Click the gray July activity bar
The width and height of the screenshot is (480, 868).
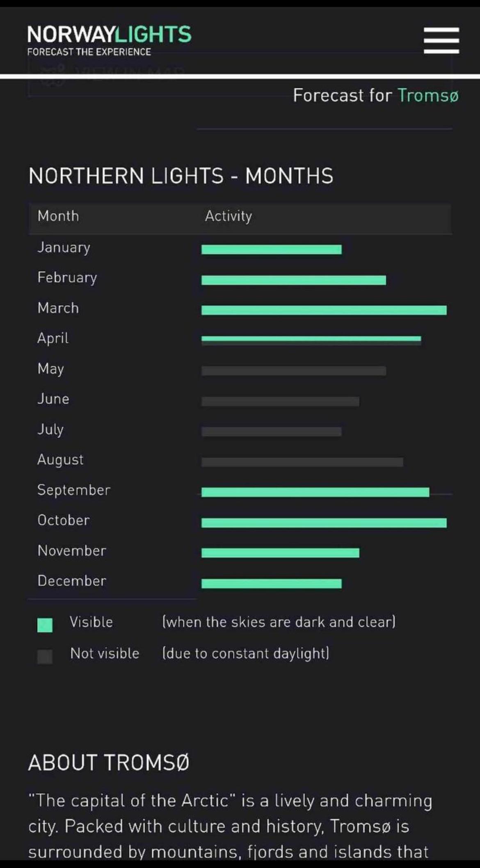[272, 432]
